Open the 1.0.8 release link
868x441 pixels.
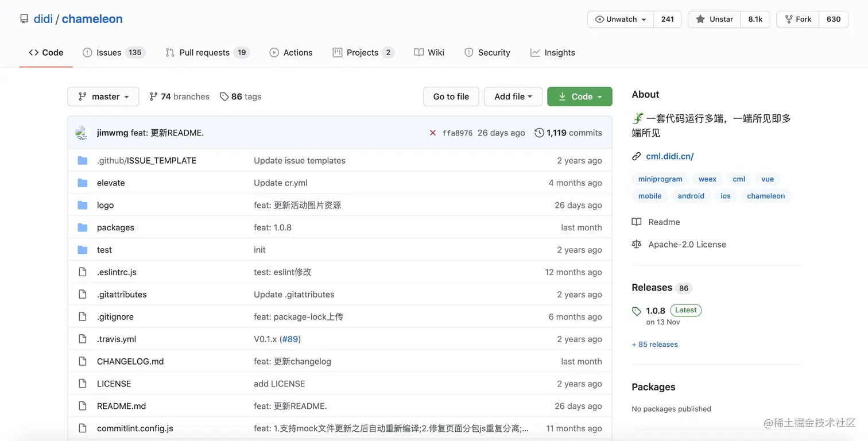point(656,311)
